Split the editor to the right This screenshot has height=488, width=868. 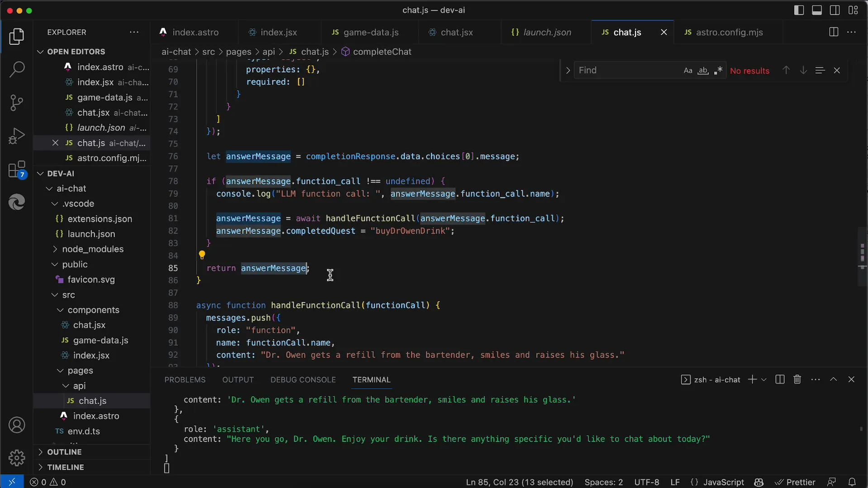tap(833, 32)
